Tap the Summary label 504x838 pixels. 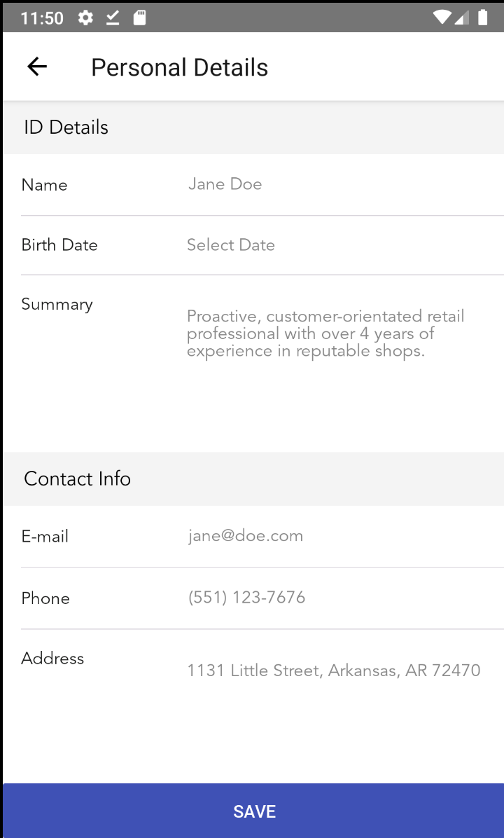pos(57,305)
